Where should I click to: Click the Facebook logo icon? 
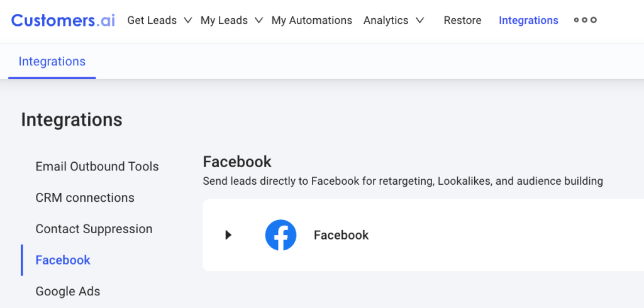coord(280,235)
